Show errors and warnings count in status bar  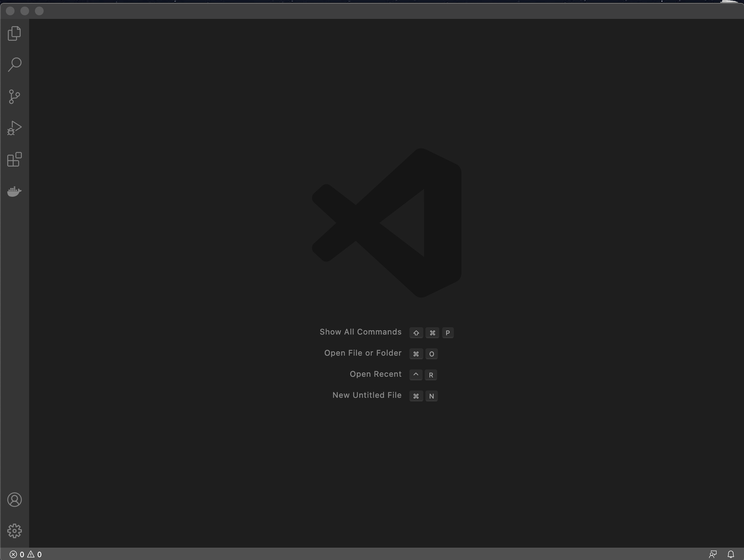[25, 554]
